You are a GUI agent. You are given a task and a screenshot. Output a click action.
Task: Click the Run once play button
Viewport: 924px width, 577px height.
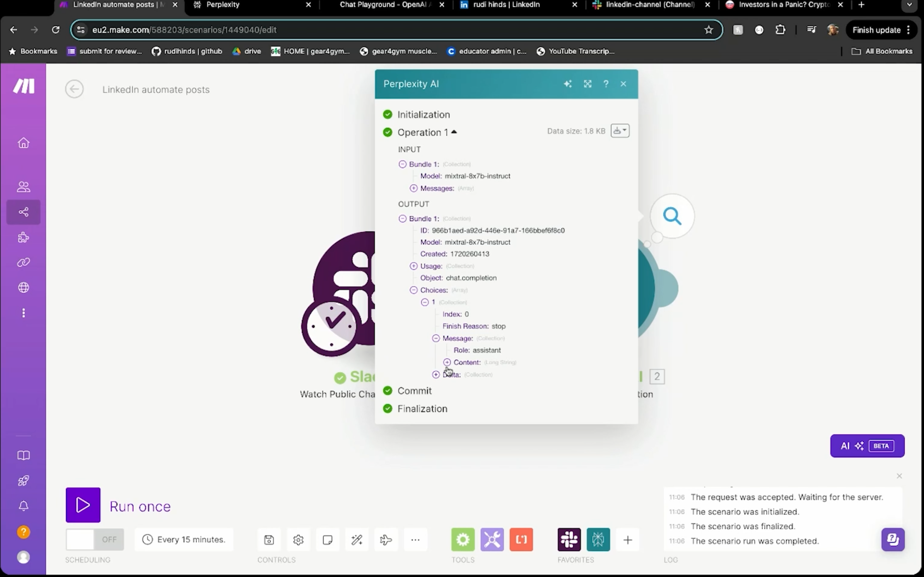coord(83,505)
